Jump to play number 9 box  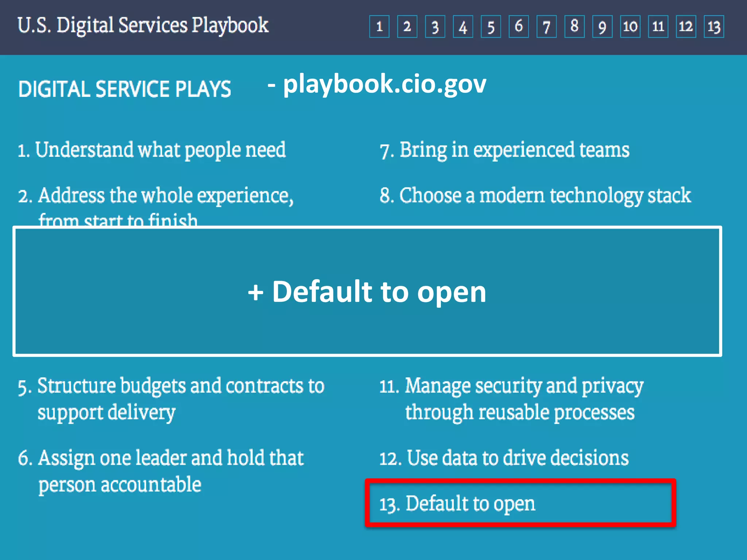[602, 27]
